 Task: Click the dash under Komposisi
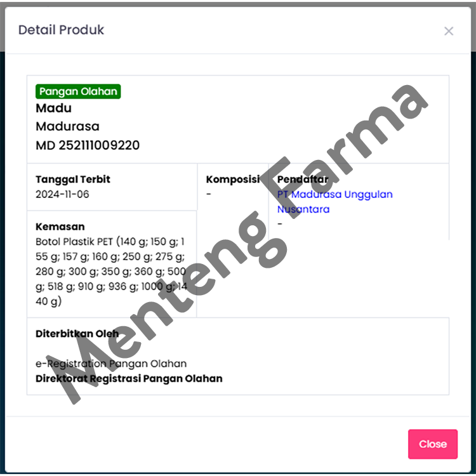[209, 194]
